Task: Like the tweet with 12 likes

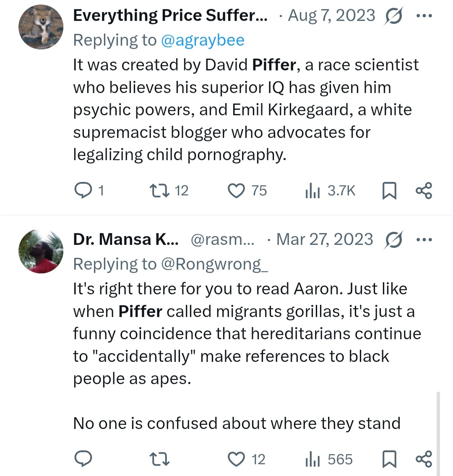Action: [236, 459]
